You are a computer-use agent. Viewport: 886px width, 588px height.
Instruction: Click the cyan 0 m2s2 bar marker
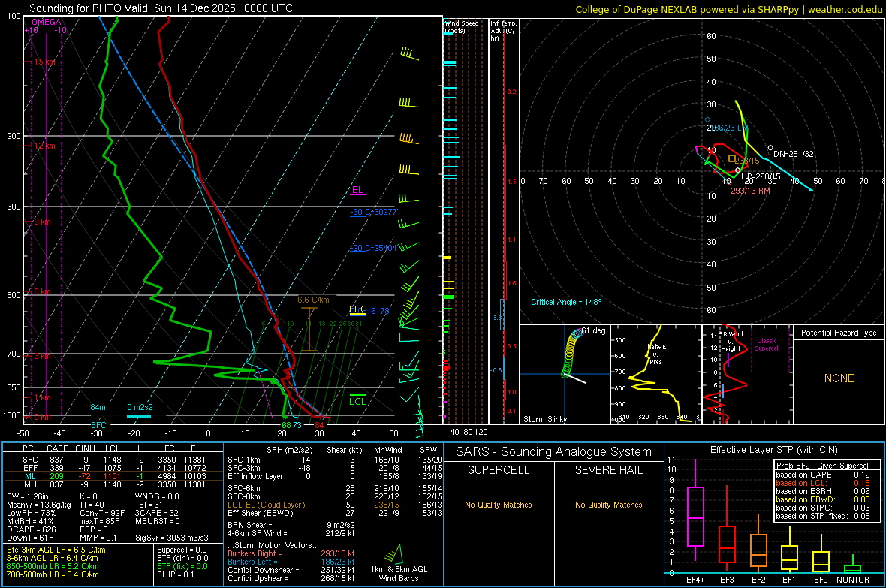click(x=138, y=416)
